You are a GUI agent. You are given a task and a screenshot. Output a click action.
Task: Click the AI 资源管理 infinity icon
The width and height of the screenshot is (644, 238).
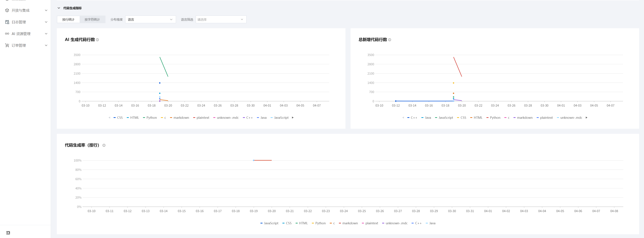click(7, 33)
